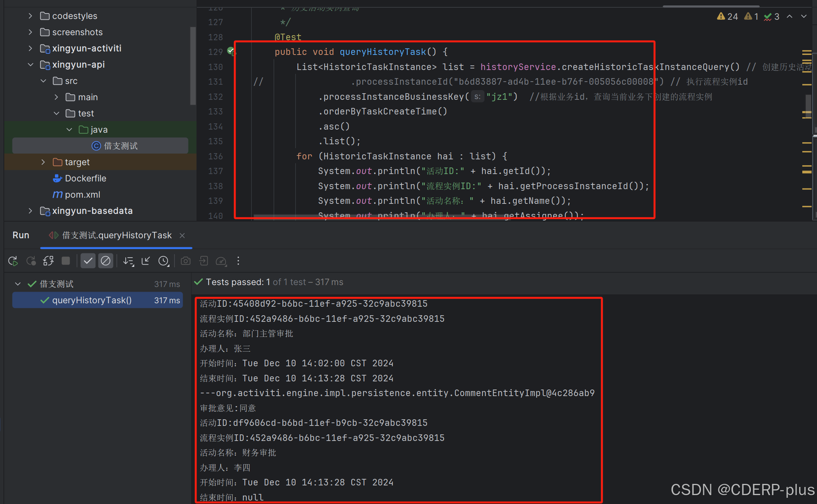817x504 pixels.
Task: Toggle Show Passed tests checkmark
Action: [88, 261]
